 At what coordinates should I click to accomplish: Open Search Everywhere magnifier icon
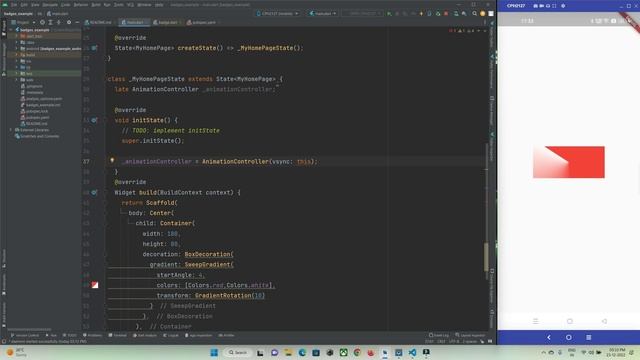coord(475,13)
